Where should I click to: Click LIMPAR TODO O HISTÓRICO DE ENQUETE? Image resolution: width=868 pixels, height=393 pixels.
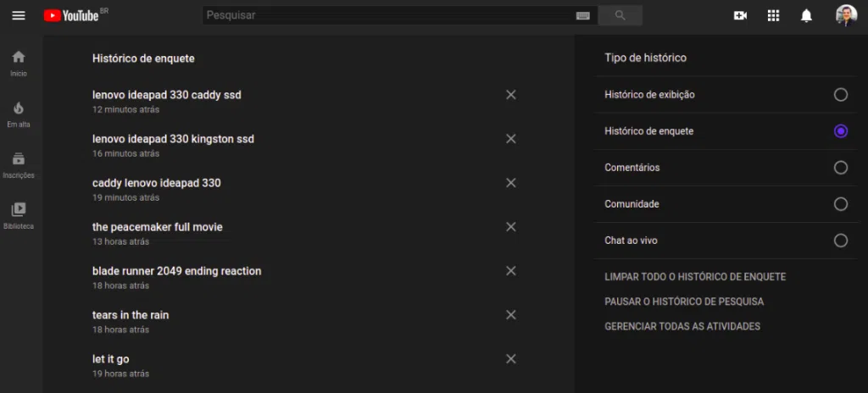coord(695,277)
